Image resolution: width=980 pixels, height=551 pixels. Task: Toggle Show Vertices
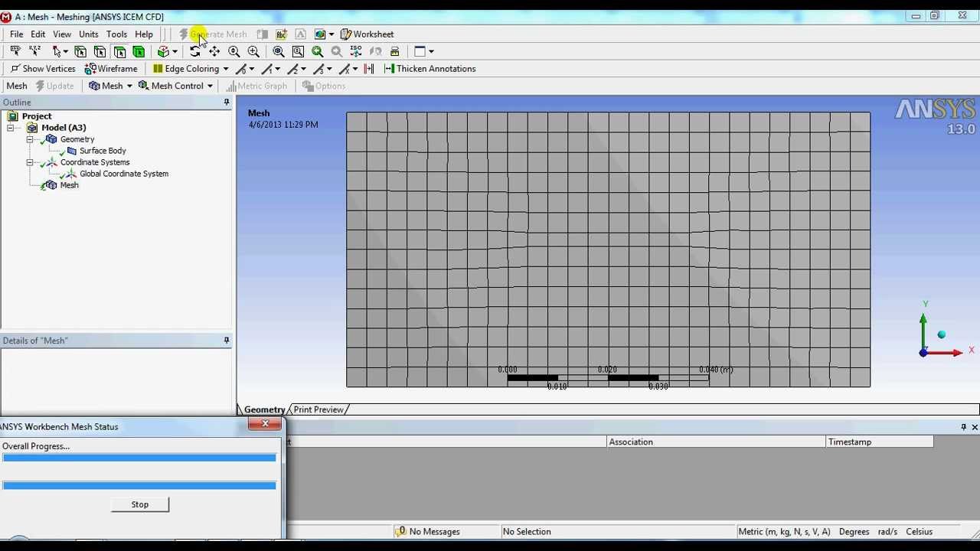click(x=43, y=69)
